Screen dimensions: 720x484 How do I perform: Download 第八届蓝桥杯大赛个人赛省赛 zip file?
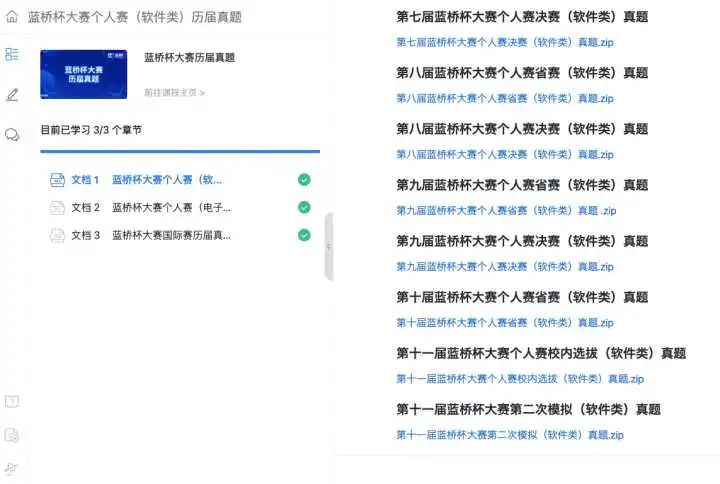click(505, 99)
